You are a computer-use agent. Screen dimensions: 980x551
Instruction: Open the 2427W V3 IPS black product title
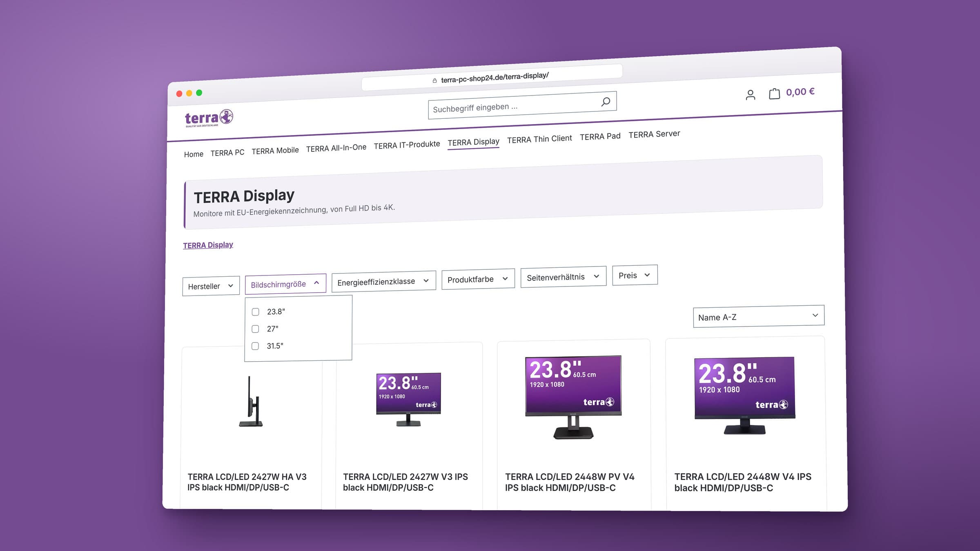405,482
